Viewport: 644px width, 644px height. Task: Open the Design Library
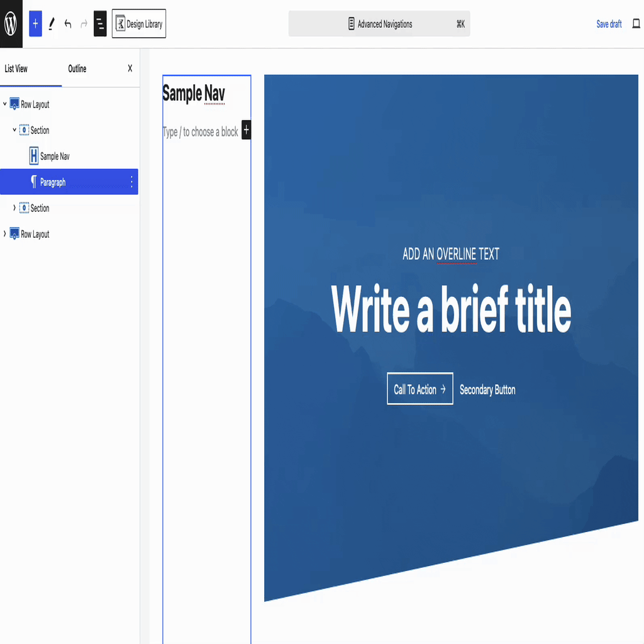click(x=139, y=24)
